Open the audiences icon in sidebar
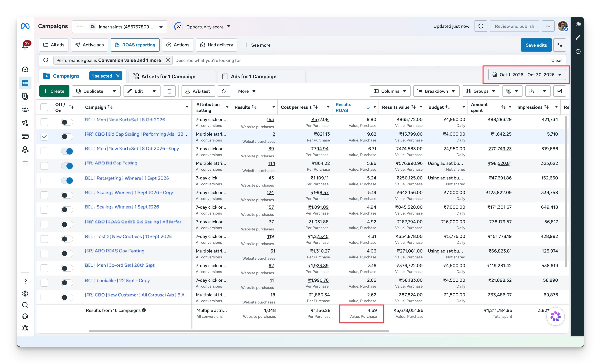The width and height of the screenshot is (601, 364). (x=25, y=110)
